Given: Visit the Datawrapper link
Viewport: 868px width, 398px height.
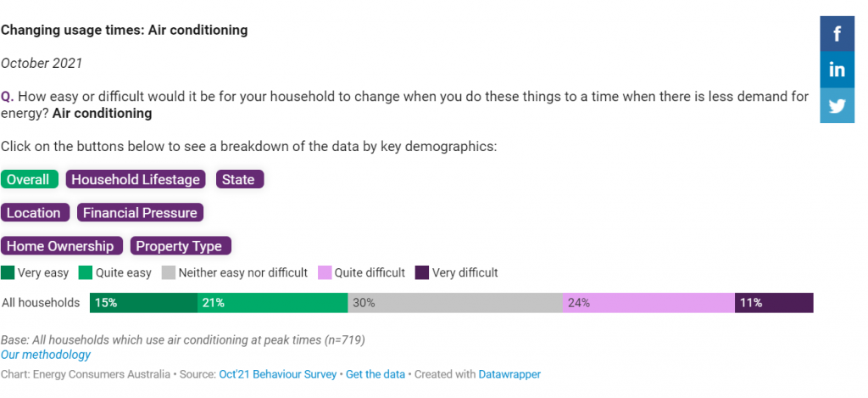Looking at the screenshot, I should 509,374.
